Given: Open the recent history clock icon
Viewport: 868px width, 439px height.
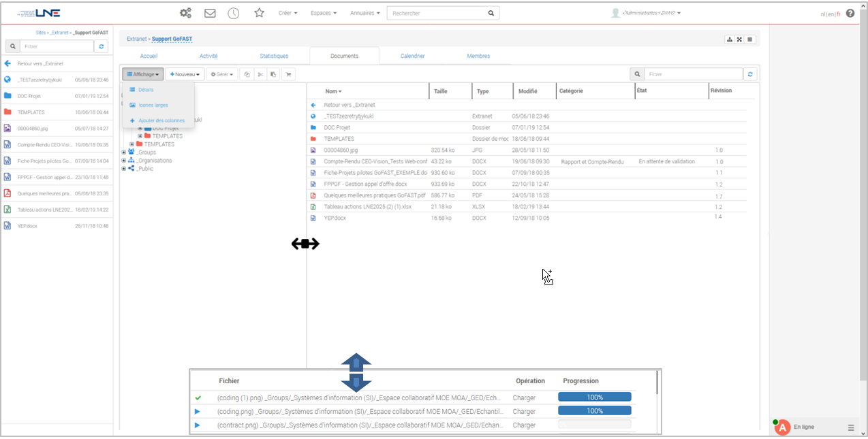Looking at the screenshot, I should [234, 13].
